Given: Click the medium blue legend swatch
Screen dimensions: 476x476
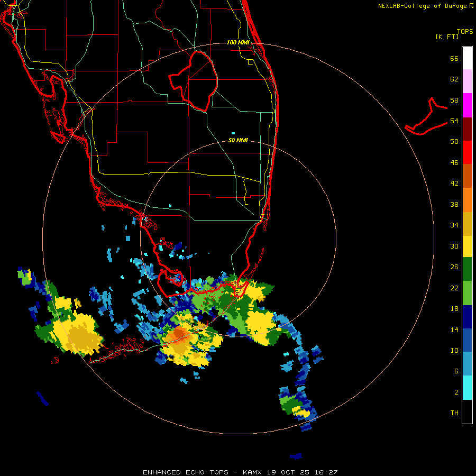Looking at the screenshot, I should tap(467, 340).
